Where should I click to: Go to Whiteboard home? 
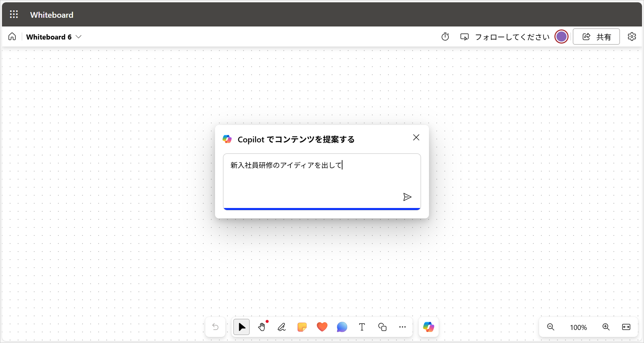pos(12,37)
